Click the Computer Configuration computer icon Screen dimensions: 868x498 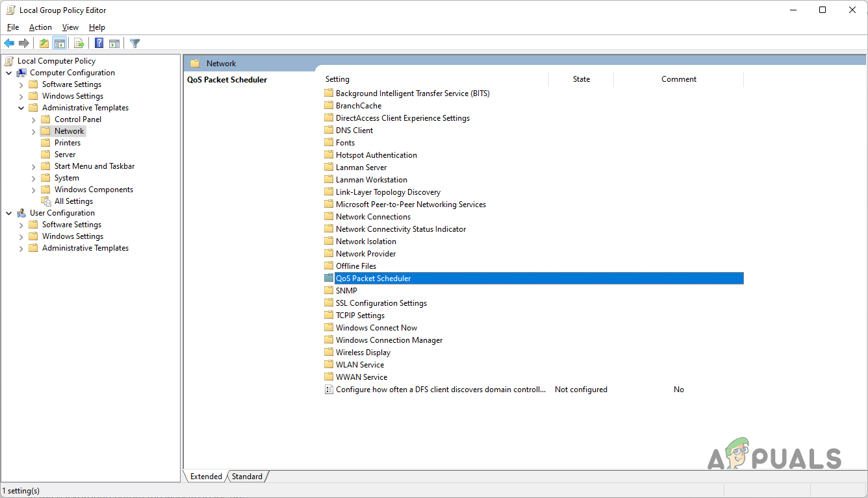pos(21,73)
